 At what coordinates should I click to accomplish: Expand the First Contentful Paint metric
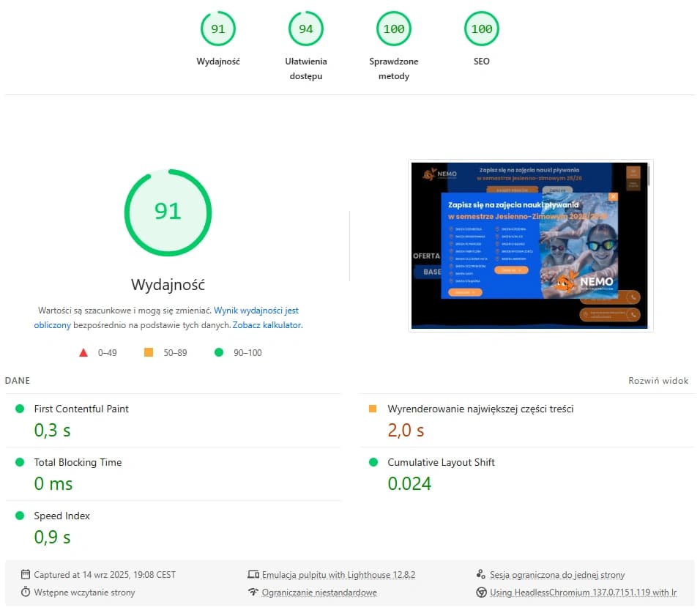81,409
